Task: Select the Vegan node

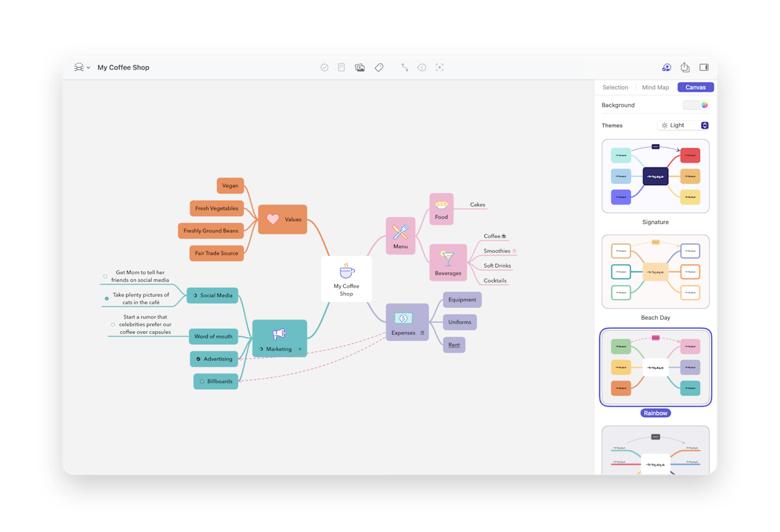Action: point(230,186)
